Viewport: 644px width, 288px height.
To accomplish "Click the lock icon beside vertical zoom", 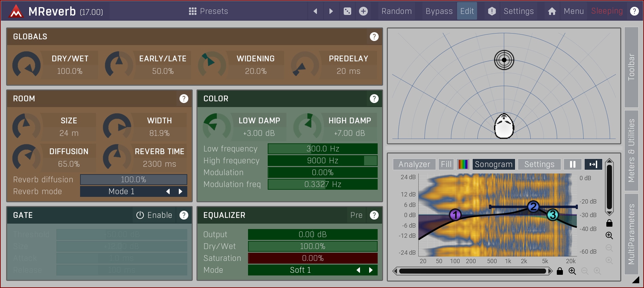I will [x=609, y=223].
